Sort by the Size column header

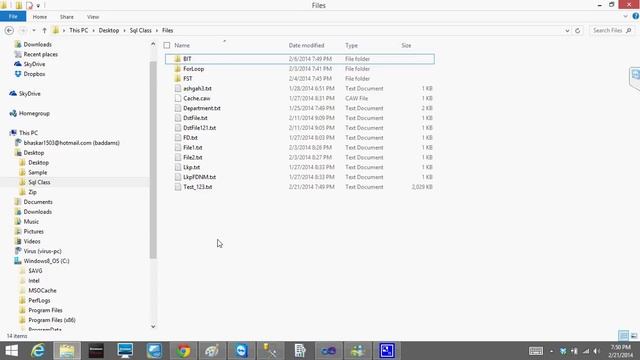pyautogui.click(x=406, y=45)
